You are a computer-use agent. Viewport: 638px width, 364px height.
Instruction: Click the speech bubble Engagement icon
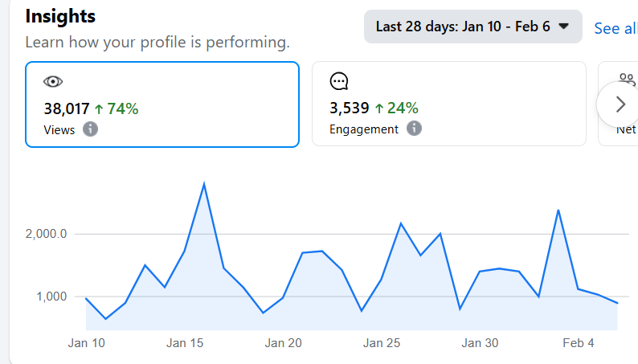[339, 81]
